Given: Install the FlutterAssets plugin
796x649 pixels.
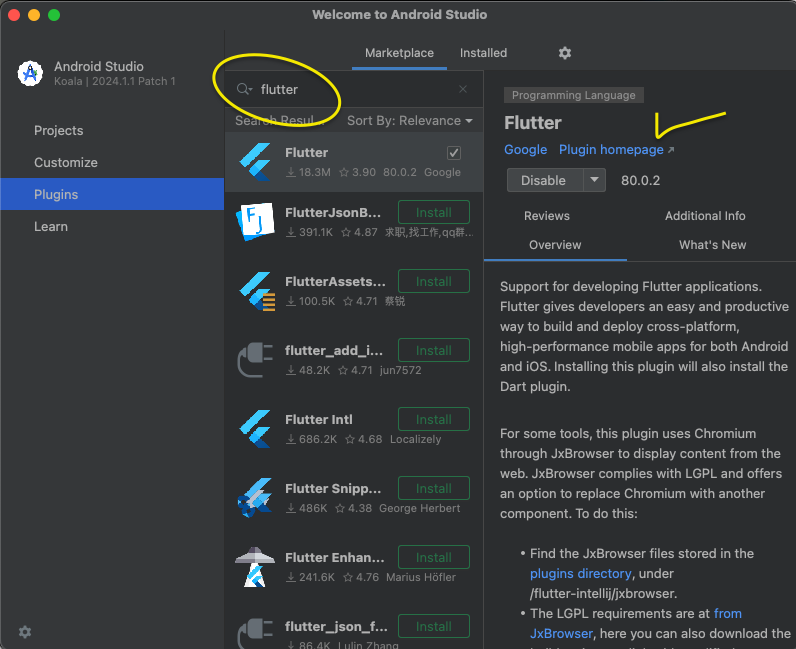Looking at the screenshot, I should (x=434, y=281).
